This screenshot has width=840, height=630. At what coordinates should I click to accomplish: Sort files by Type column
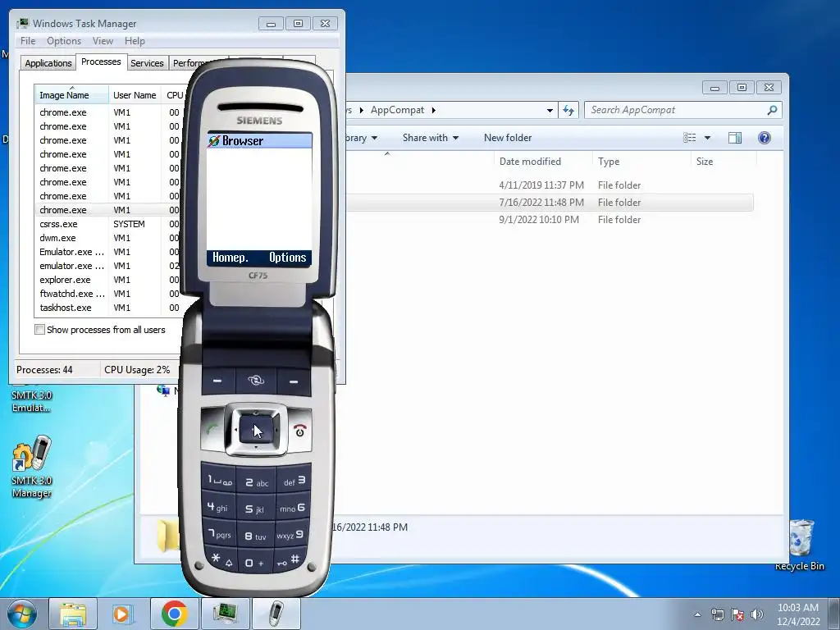641,162
